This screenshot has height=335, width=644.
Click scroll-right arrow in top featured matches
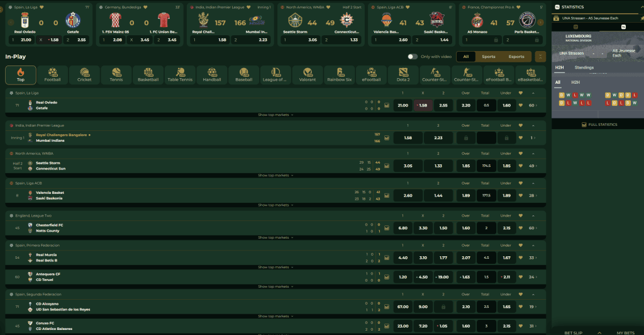click(x=540, y=23)
